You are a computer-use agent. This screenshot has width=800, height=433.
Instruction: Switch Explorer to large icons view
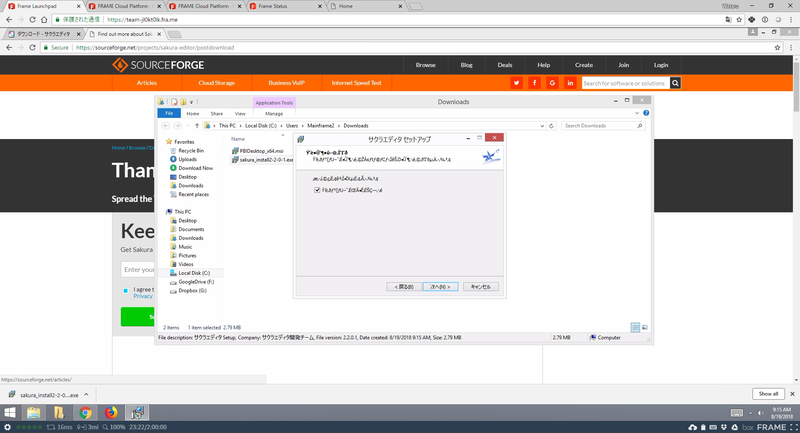coord(645,327)
